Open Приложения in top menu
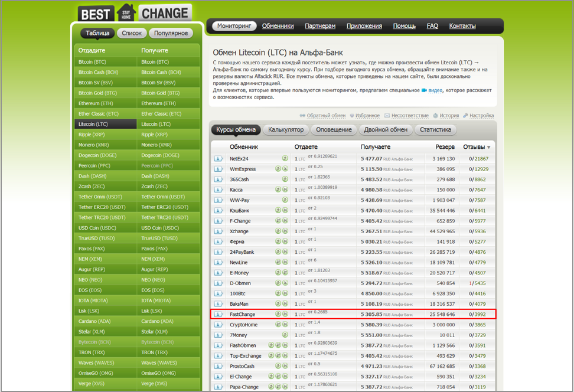The image size is (574, 392). 364,26
